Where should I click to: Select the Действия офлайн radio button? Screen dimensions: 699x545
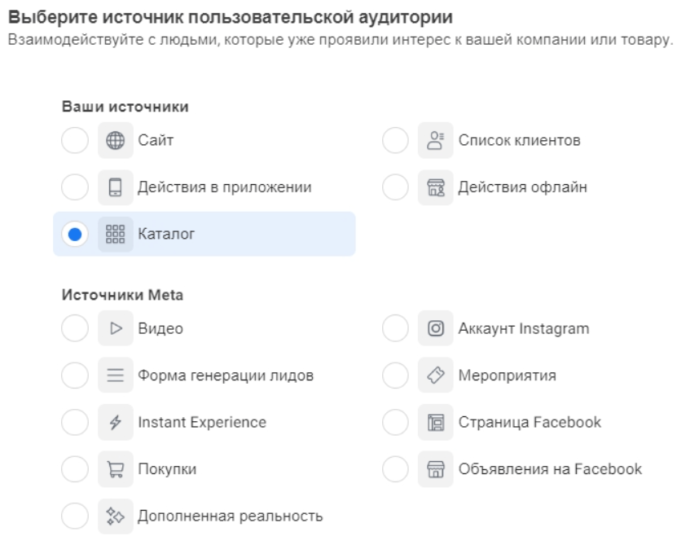[396, 188]
